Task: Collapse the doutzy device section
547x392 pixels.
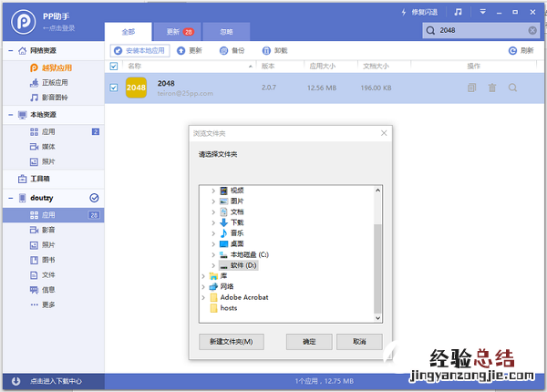Action: coord(11,198)
